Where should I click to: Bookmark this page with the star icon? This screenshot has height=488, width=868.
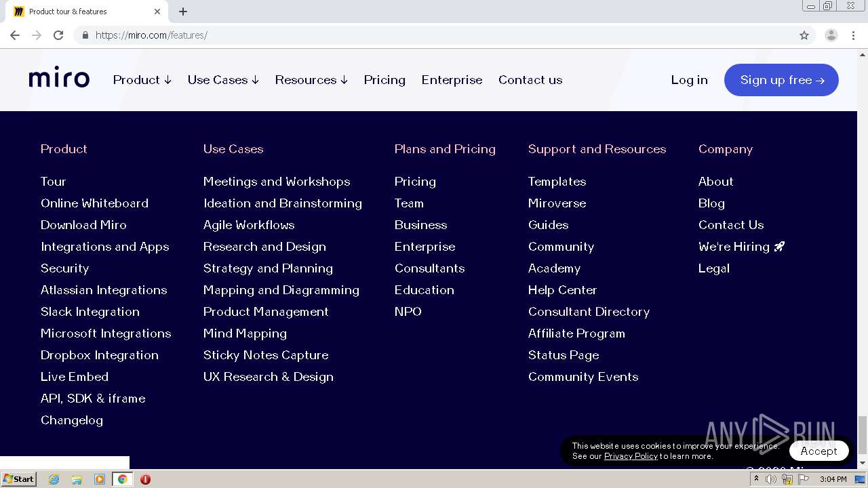(804, 35)
